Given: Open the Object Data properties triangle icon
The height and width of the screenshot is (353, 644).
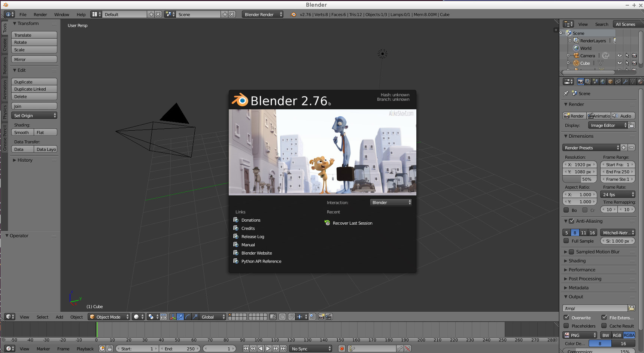Looking at the screenshot, I should (633, 82).
